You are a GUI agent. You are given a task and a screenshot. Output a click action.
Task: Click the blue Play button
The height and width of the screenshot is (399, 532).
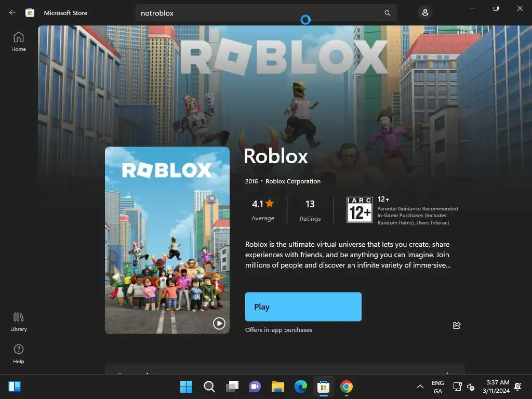[303, 307]
